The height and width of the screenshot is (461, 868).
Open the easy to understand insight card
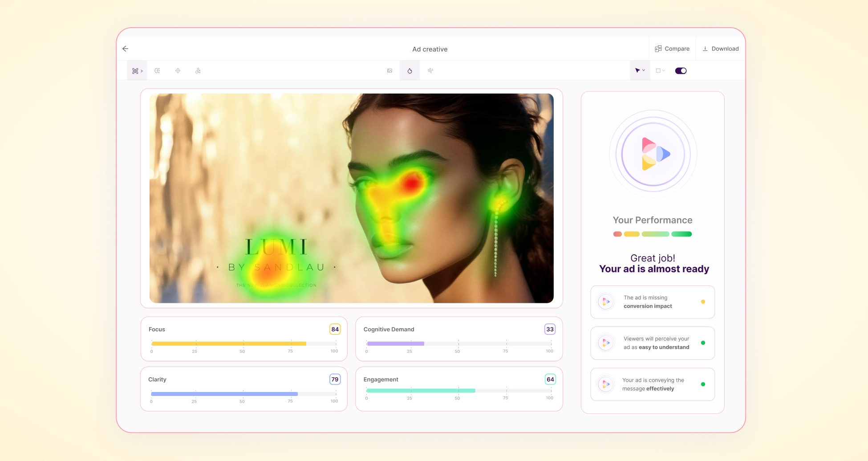click(x=652, y=343)
